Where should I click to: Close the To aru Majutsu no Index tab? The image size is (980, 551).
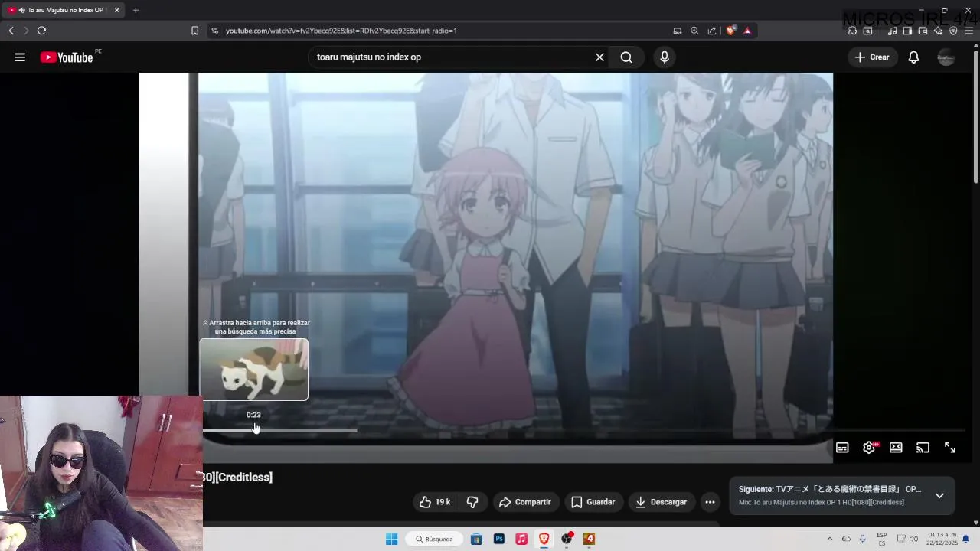click(x=116, y=10)
